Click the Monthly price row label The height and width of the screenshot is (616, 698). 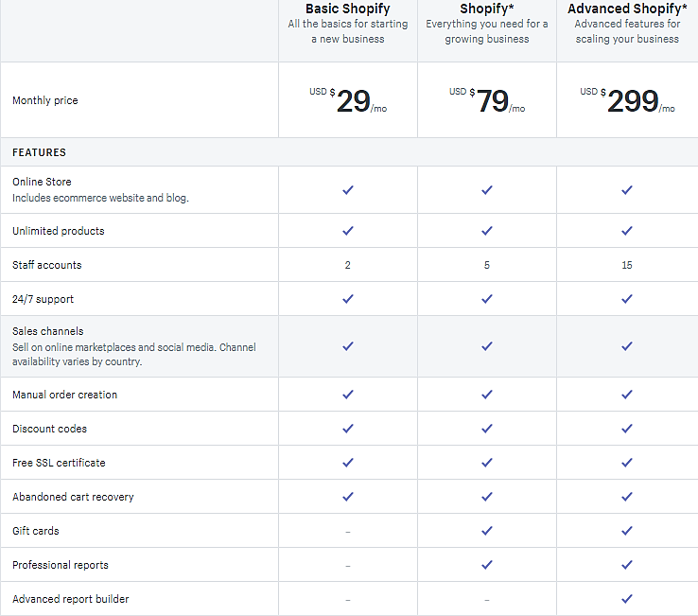[45, 100]
